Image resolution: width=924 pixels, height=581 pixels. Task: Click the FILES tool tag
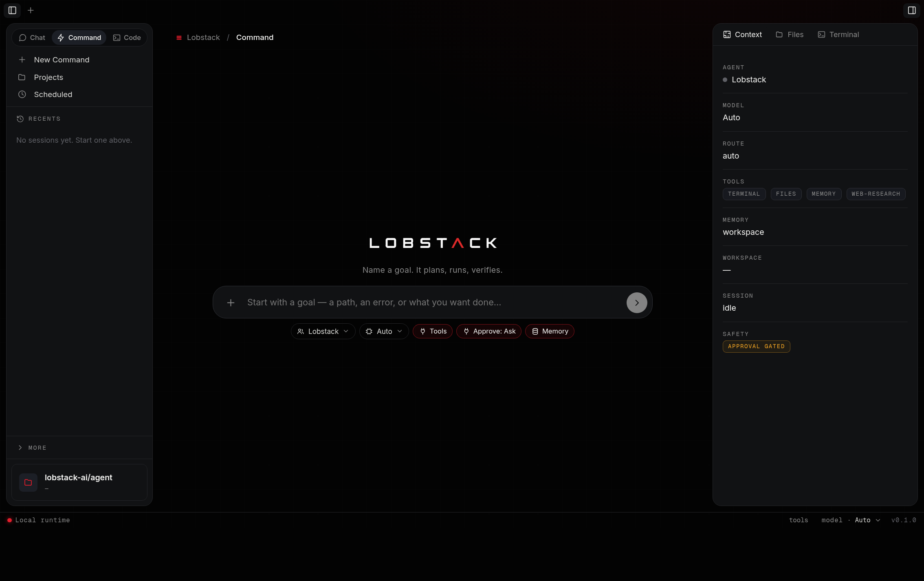(x=786, y=194)
